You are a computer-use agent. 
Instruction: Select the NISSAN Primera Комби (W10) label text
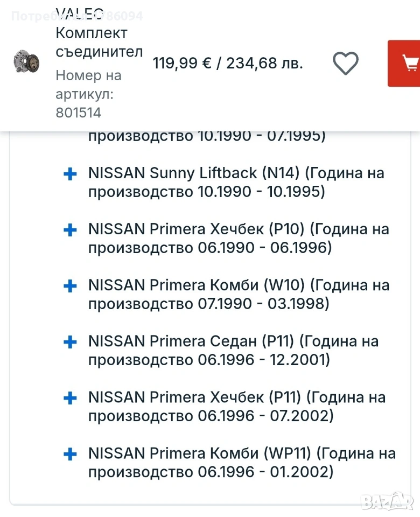[238, 295]
